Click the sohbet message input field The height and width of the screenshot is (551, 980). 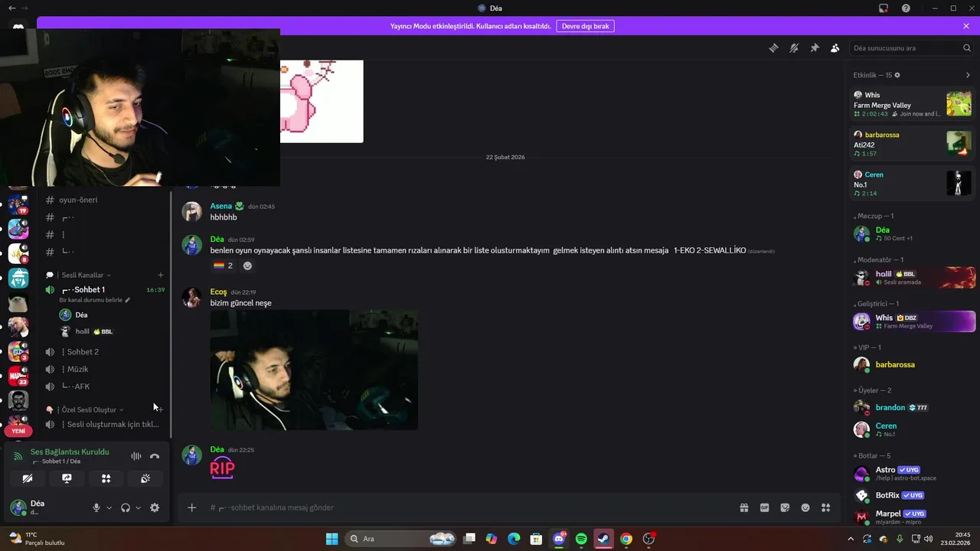pyautogui.click(x=467, y=507)
